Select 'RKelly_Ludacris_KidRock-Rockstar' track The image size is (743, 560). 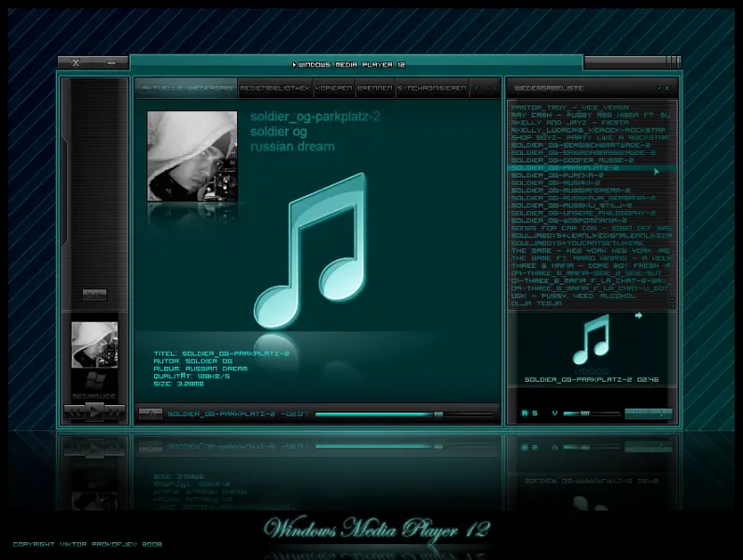(588, 131)
